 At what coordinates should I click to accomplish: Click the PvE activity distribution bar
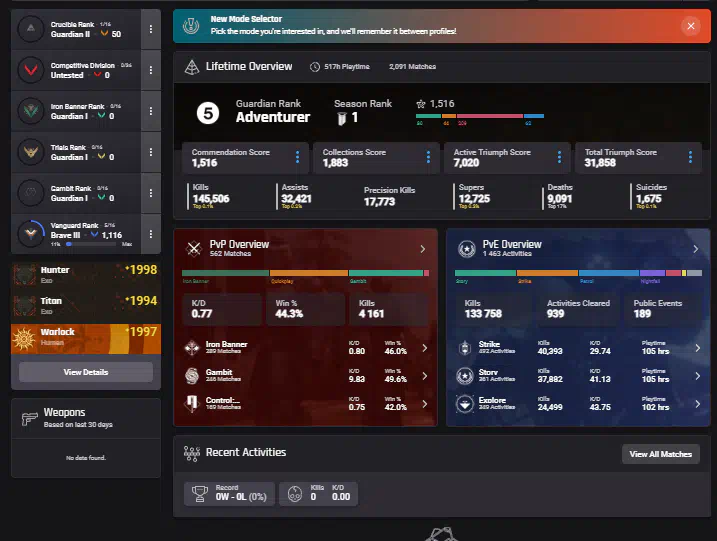(x=578, y=273)
